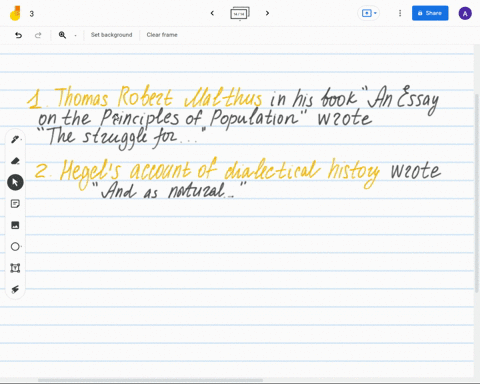Open the zoom level dropdown arrow

pyautogui.click(x=75, y=35)
